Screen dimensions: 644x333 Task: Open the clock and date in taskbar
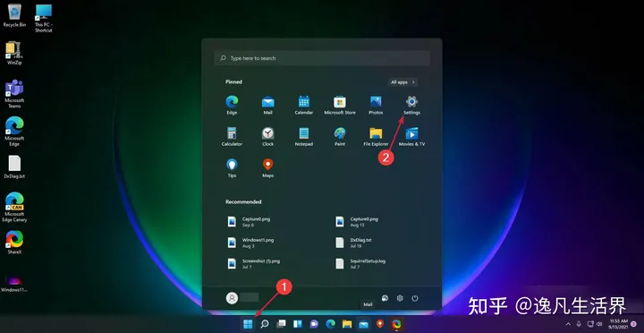pyautogui.click(x=618, y=324)
